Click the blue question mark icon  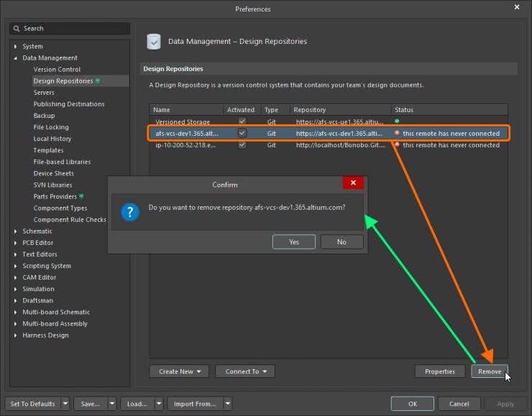(129, 211)
